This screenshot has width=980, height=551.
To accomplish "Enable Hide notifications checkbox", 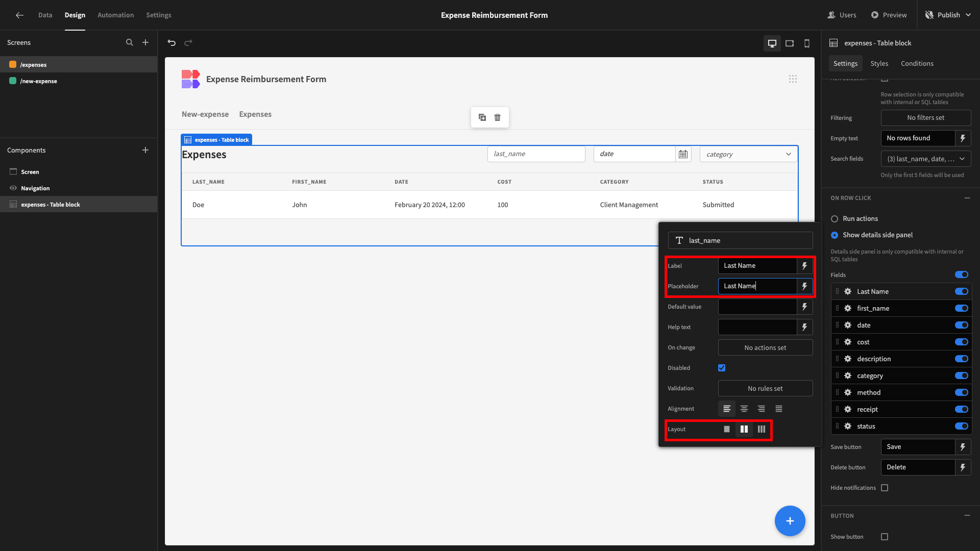I will pos(885,488).
